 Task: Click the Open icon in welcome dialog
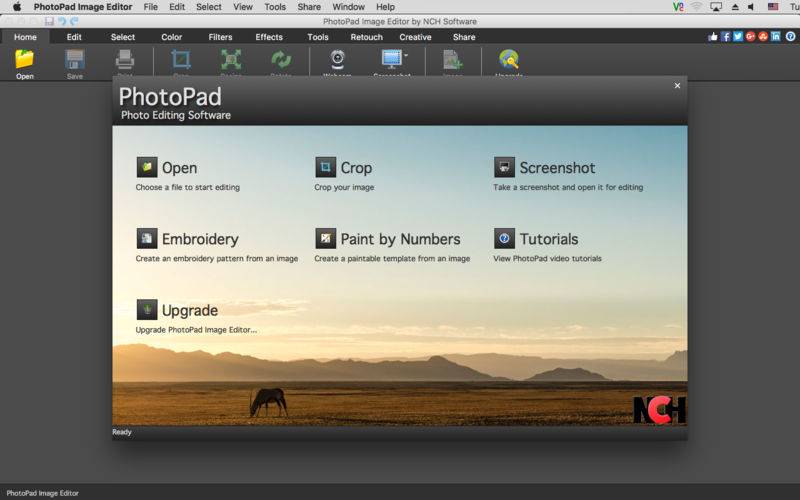[147, 167]
